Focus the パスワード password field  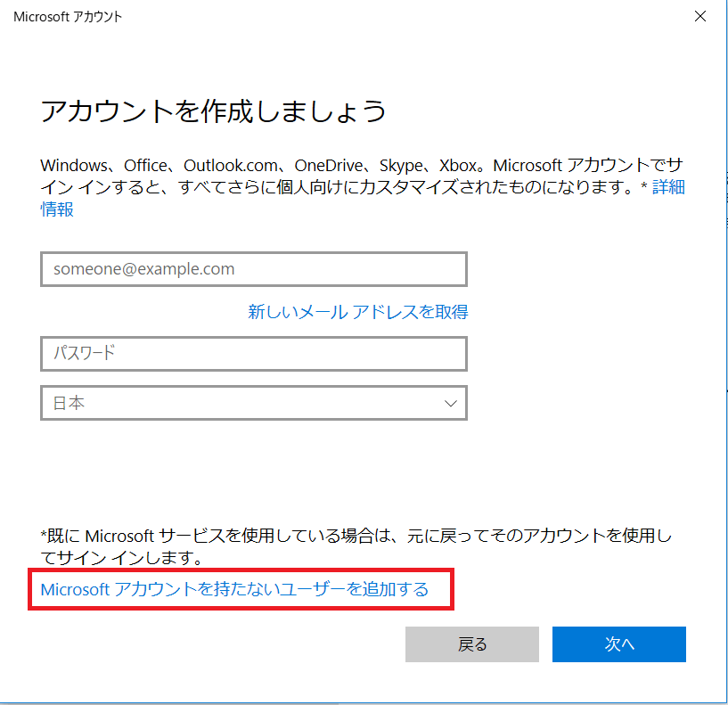pyautogui.click(x=253, y=354)
